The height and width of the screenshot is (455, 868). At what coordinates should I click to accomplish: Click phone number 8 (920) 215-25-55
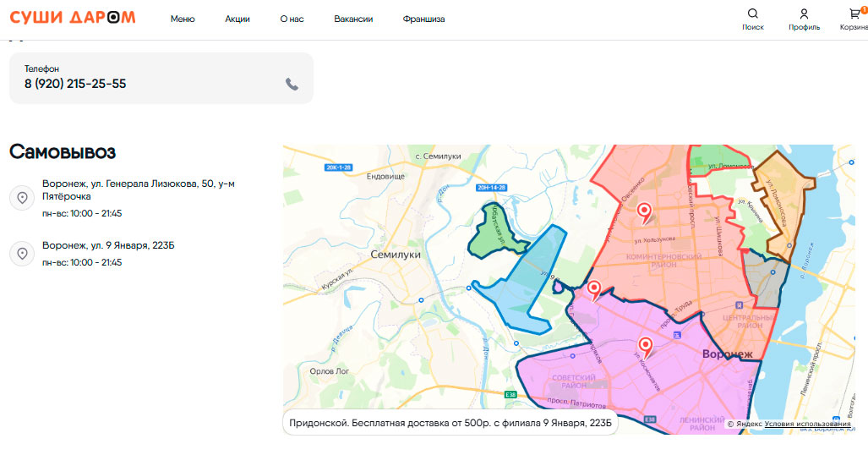click(x=75, y=84)
